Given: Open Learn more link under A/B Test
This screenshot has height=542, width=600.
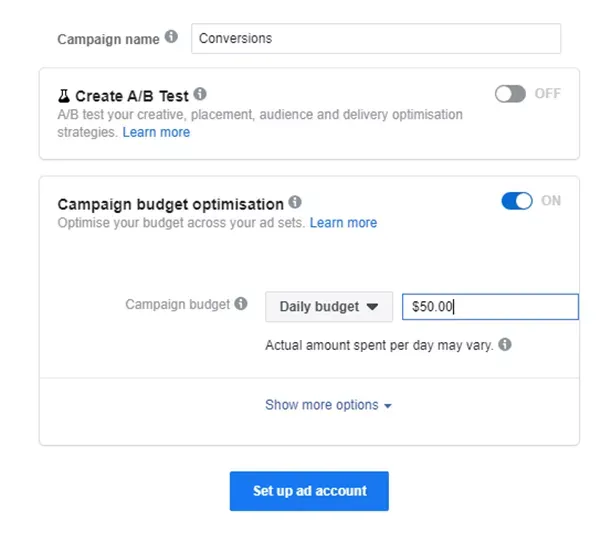Looking at the screenshot, I should [156, 132].
